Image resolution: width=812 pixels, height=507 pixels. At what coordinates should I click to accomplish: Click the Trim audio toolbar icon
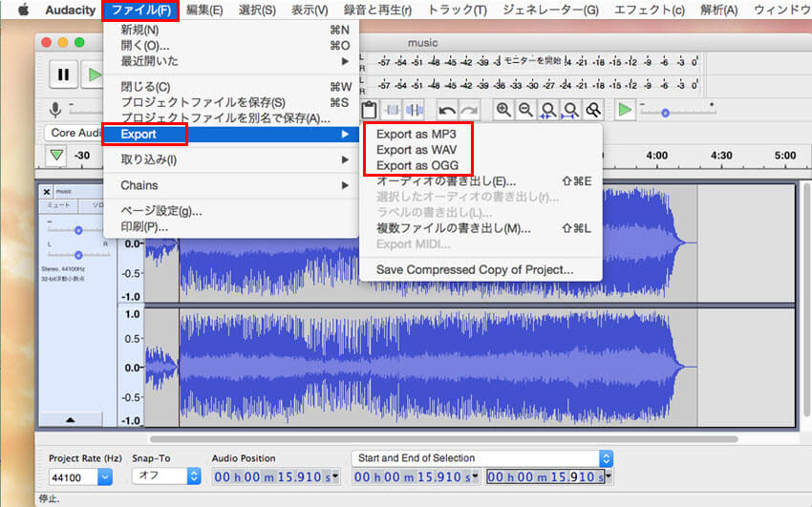click(x=392, y=110)
